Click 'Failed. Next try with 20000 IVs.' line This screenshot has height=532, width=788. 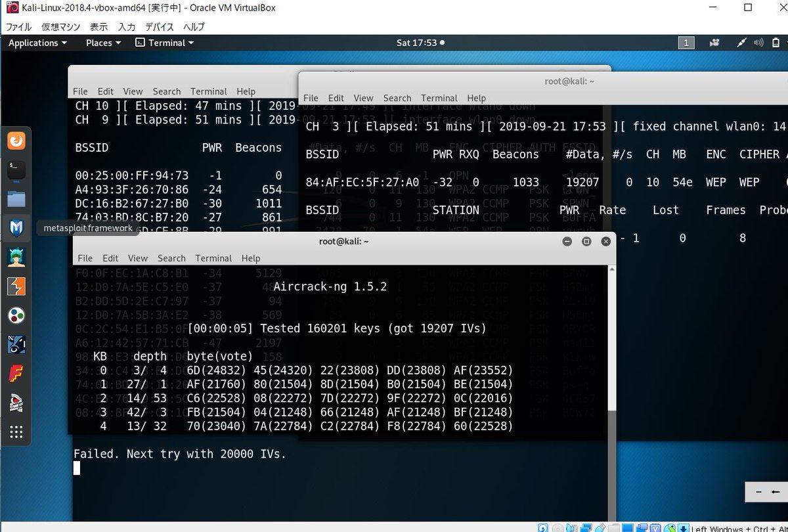coord(180,454)
